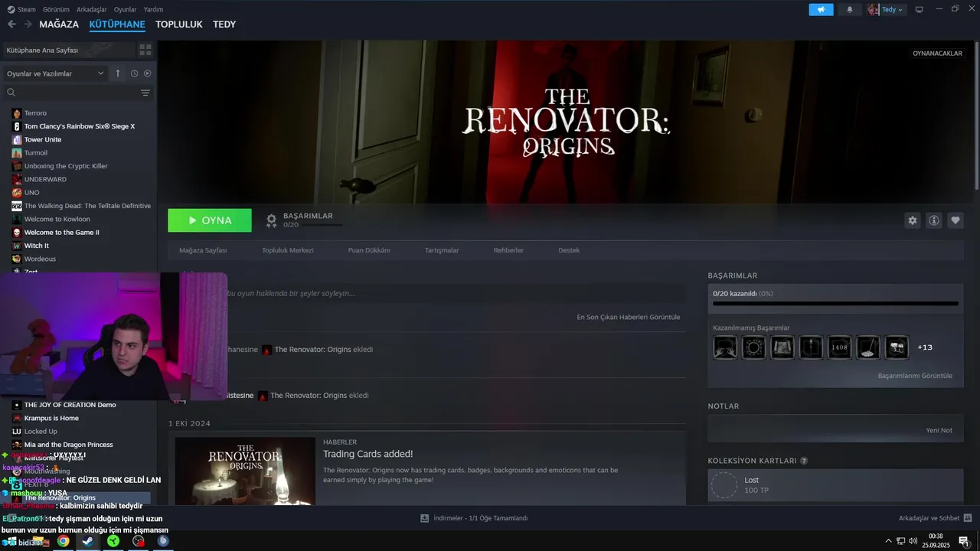The height and width of the screenshot is (551, 980).
Task: Open the Mağaza Sayfası link
Action: 203,250
